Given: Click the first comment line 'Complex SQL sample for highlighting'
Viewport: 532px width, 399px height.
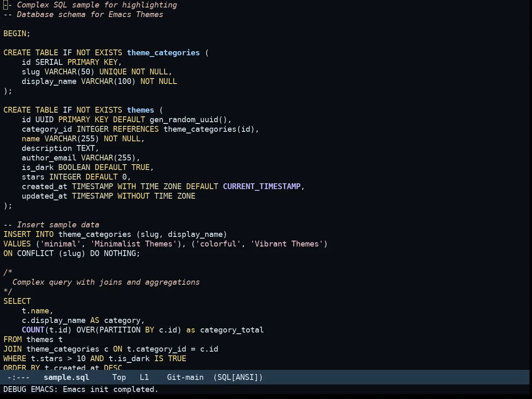Looking at the screenshot, I should tap(90, 5).
